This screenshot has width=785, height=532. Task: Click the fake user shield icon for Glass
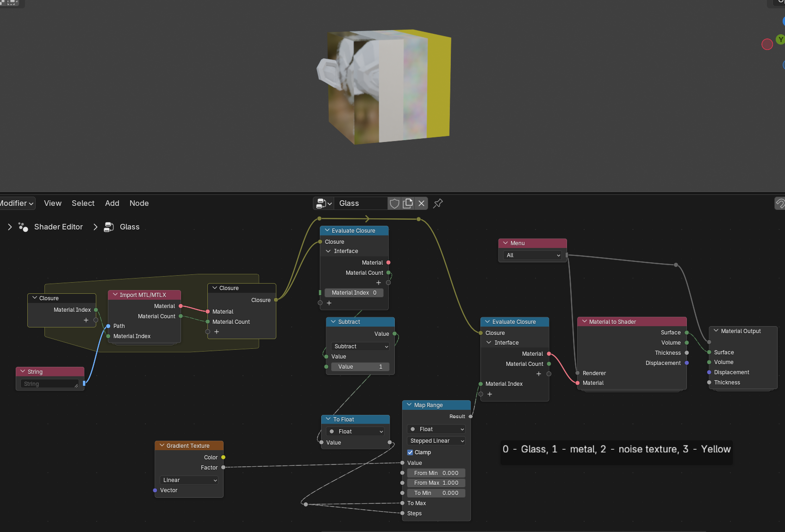point(394,204)
